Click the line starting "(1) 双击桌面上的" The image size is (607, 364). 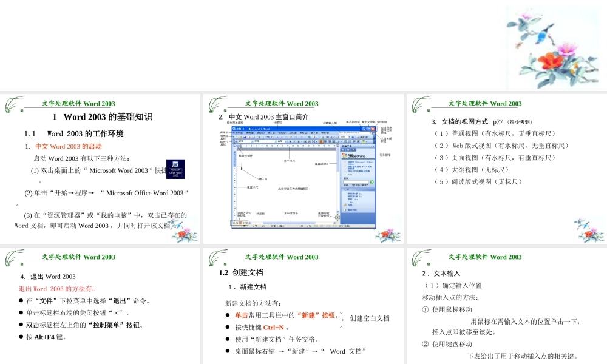tap(98, 170)
